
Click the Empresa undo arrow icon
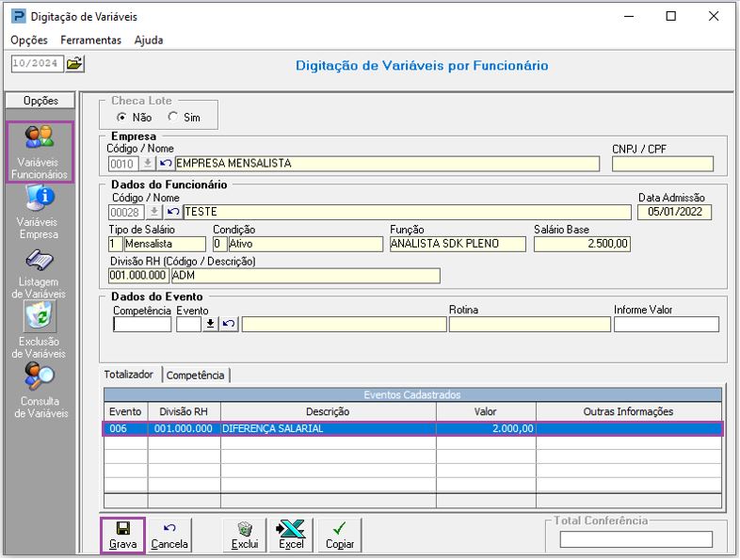[x=165, y=163]
